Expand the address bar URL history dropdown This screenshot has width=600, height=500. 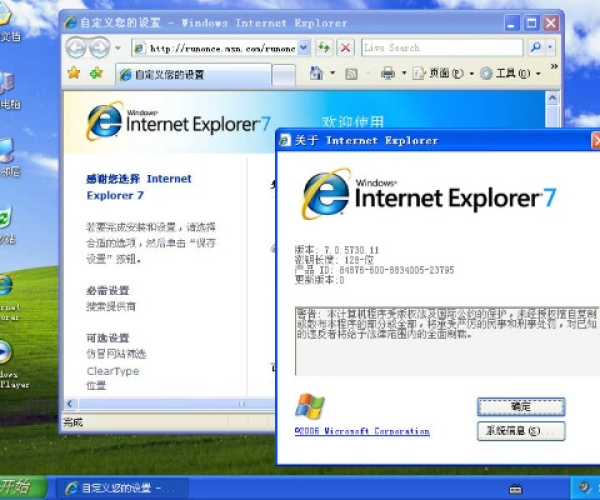(x=304, y=48)
